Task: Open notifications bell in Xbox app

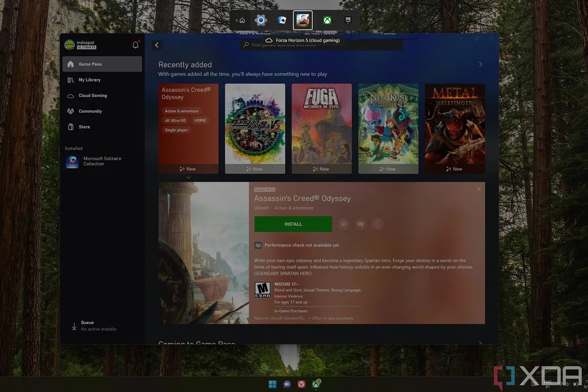Action: [x=136, y=45]
